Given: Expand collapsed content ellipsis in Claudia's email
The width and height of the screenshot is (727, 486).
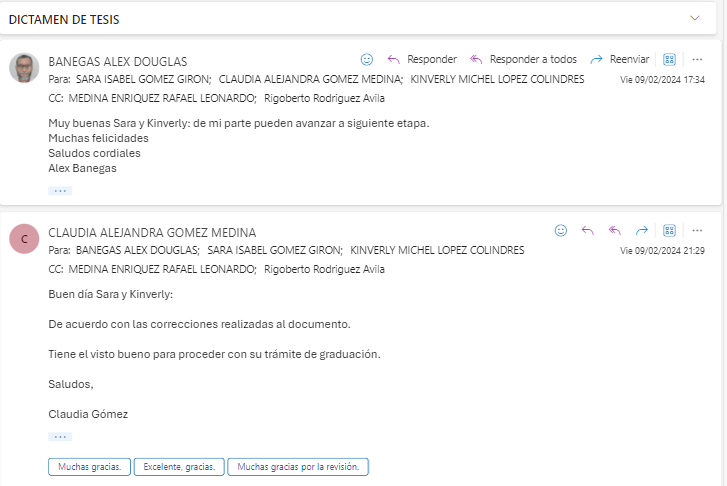Looking at the screenshot, I should coord(59,436).
